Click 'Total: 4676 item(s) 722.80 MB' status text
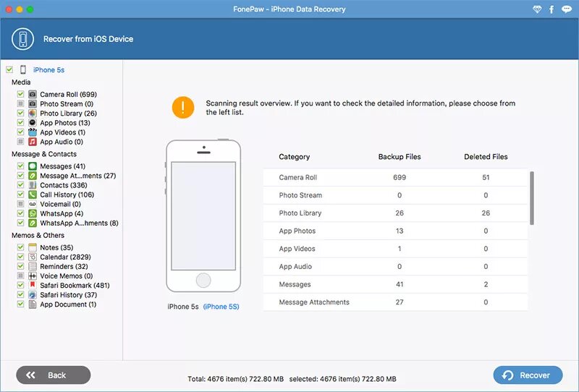 [236, 379]
